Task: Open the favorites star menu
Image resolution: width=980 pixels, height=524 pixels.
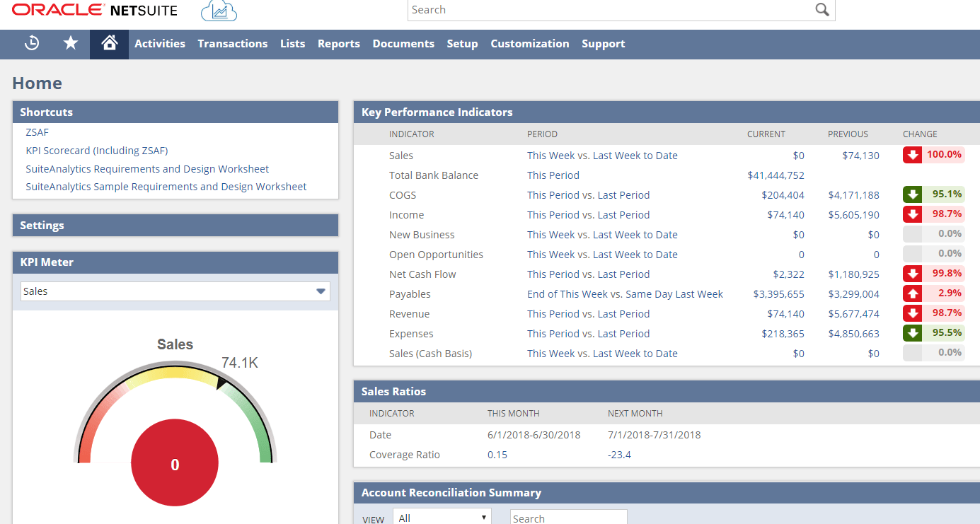Action: click(x=70, y=44)
